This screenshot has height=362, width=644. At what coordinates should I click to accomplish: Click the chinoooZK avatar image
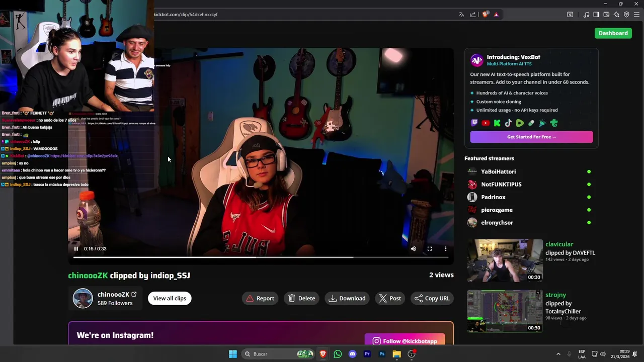(x=83, y=298)
